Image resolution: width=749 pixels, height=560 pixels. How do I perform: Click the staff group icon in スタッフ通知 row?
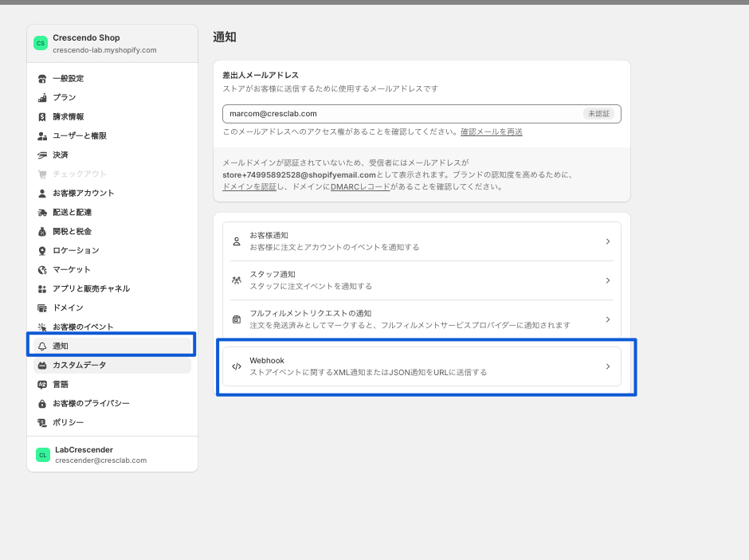click(237, 280)
